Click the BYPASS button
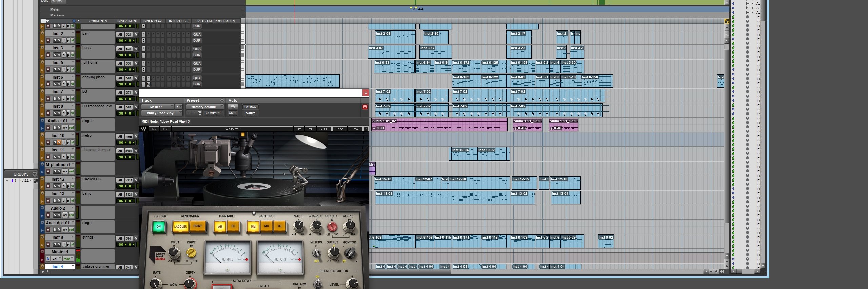The width and height of the screenshot is (868, 289). click(250, 107)
